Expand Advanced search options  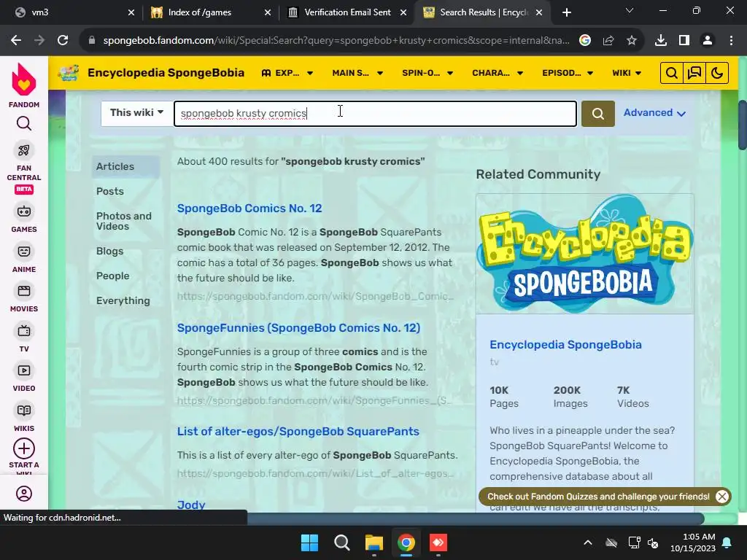[654, 113]
